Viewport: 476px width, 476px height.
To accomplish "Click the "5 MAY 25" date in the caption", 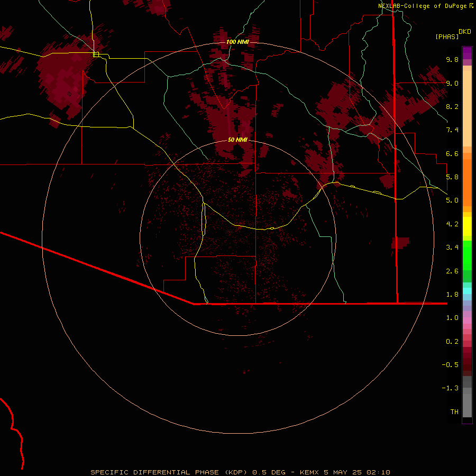I will [x=343, y=472].
